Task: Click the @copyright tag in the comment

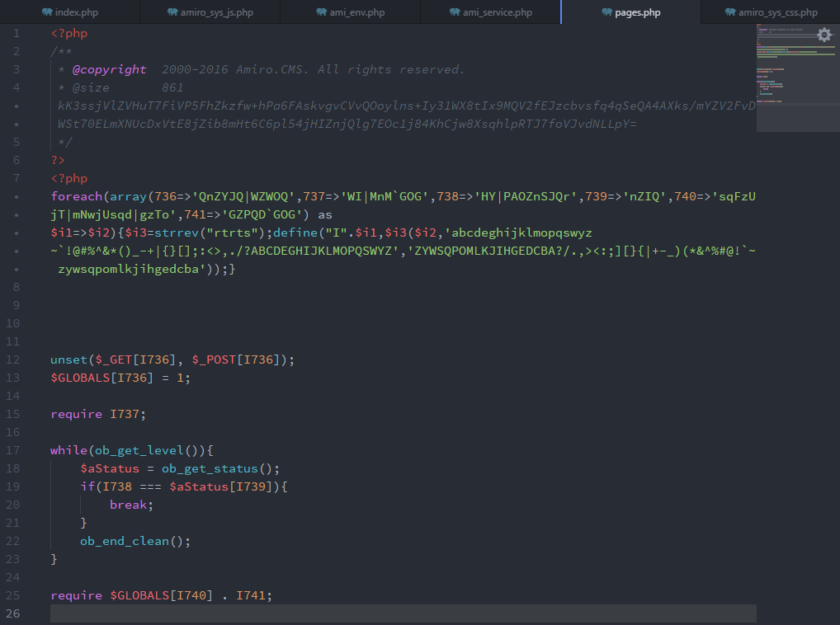Action: pyautogui.click(x=109, y=69)
